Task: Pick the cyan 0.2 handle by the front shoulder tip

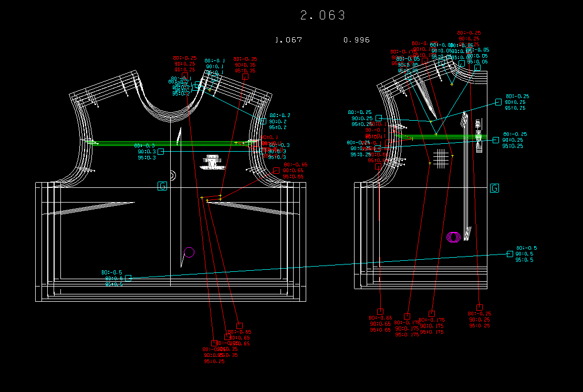Action: pos(264,122)
